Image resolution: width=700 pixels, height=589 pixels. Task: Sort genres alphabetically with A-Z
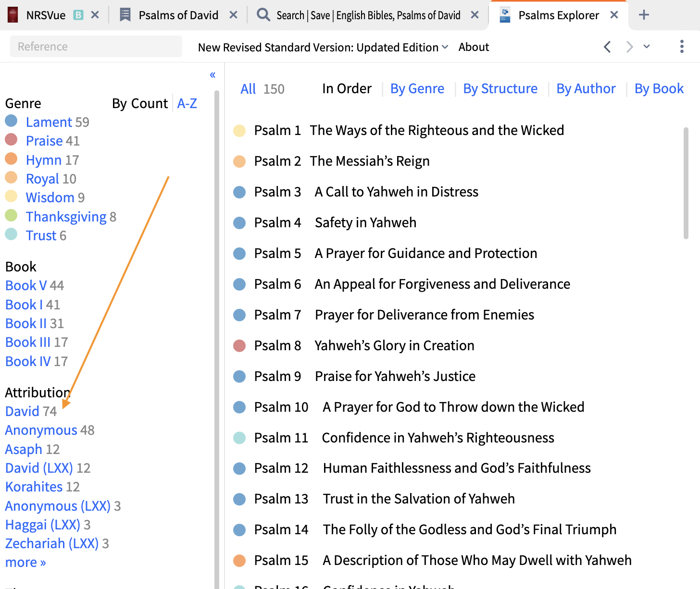coord(187,103)
